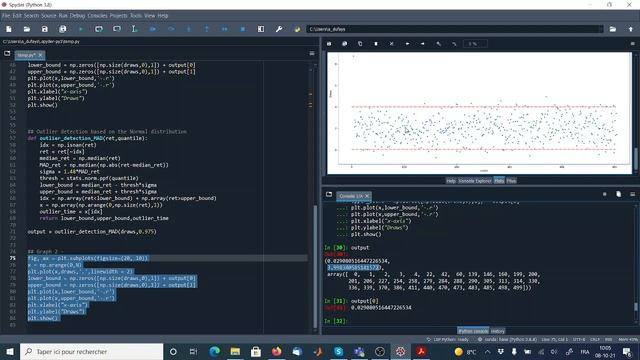Open the Debug menu

coord(77,16)
